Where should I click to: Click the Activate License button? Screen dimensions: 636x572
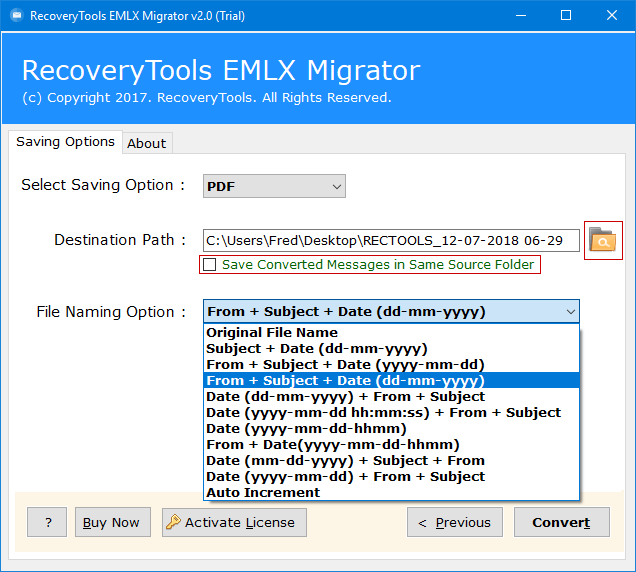[x=234, y=522]
